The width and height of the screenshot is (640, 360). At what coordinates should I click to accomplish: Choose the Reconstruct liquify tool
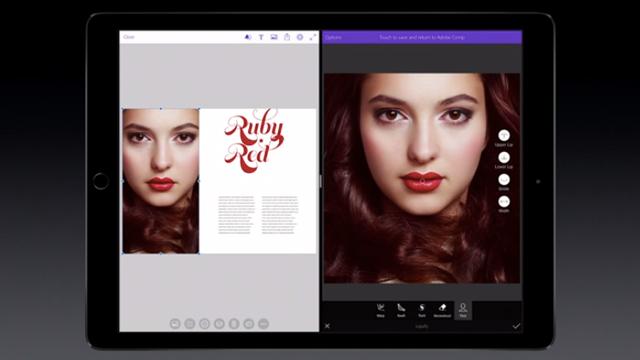coord(442,310)
